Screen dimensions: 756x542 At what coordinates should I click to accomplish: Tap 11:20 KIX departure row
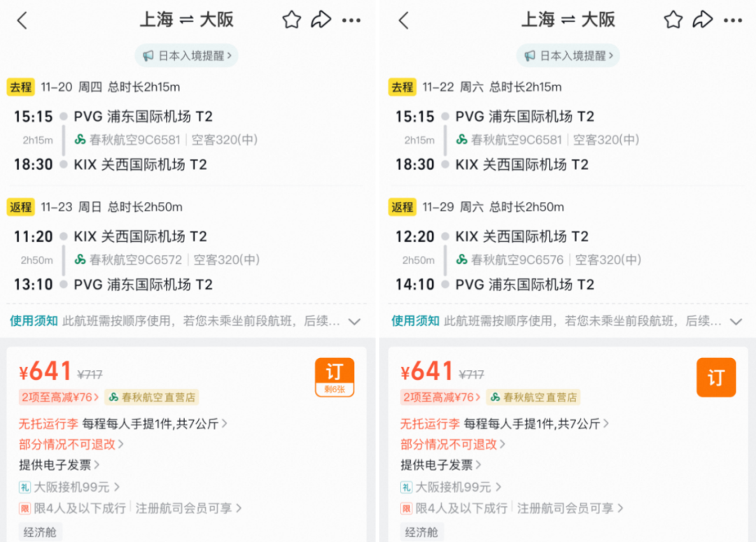[x=111, y=236]
